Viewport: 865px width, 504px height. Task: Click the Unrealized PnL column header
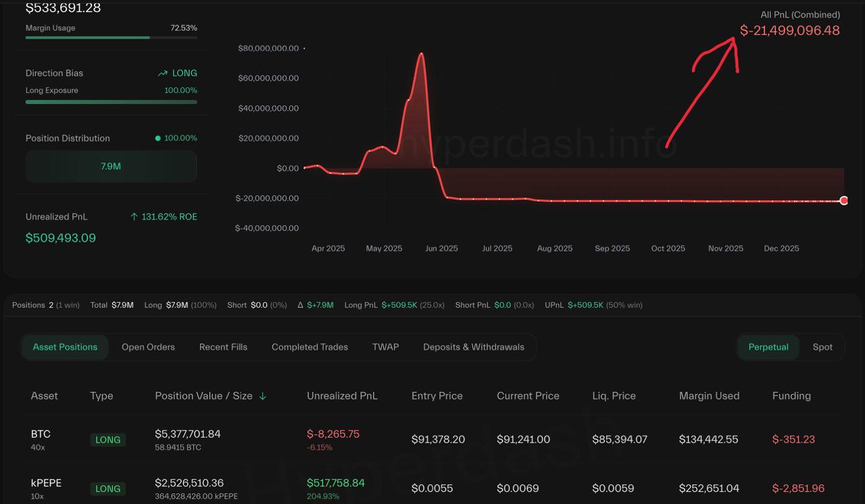click(342, 396)
